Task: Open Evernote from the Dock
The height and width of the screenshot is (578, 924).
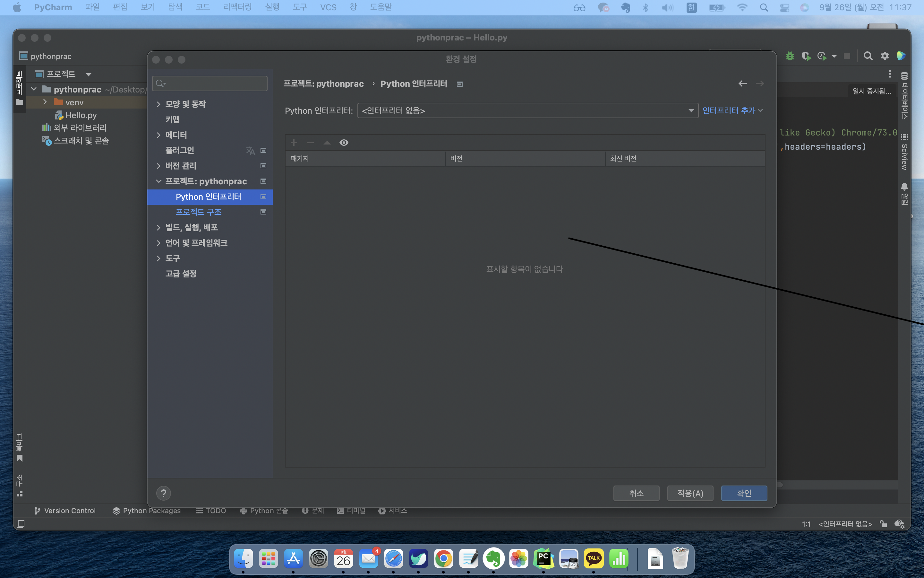Action: tap(493, 559)
